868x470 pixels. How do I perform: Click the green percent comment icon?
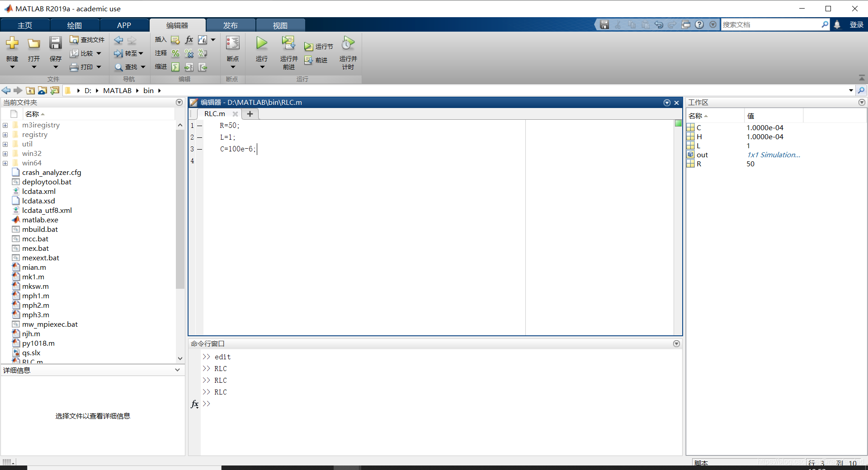click(x=175, y=53)
